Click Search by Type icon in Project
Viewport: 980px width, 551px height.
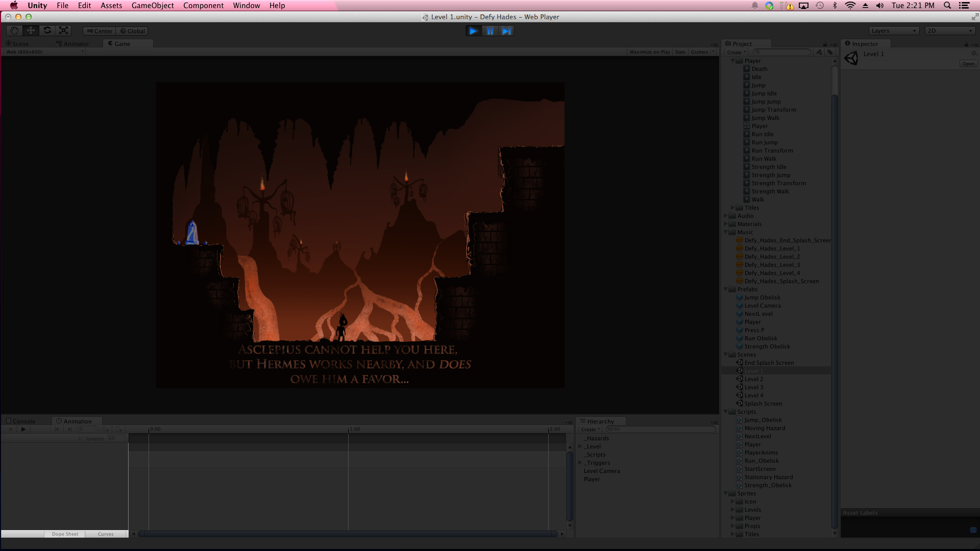[820, 52]
